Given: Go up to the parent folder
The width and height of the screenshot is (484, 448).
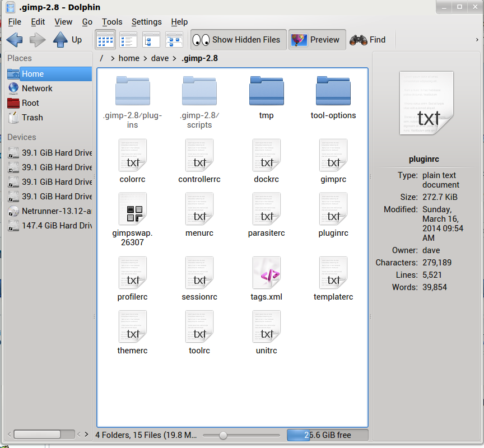Looking at the screenshot, I should point(67,40).
